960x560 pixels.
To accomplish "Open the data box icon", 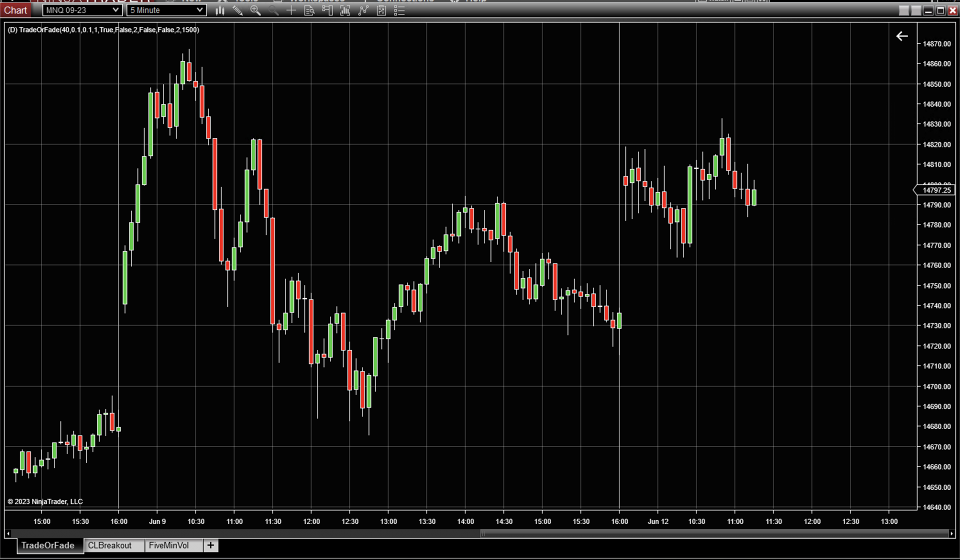I will point(309,10).
